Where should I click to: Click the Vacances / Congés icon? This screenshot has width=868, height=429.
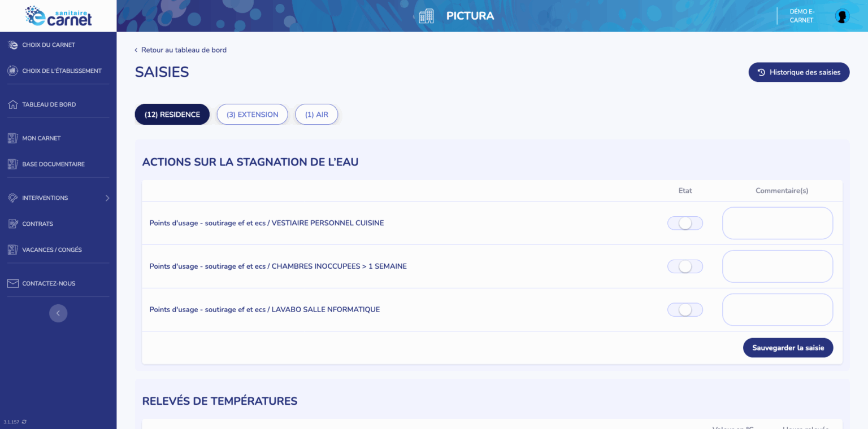point(12,250)
